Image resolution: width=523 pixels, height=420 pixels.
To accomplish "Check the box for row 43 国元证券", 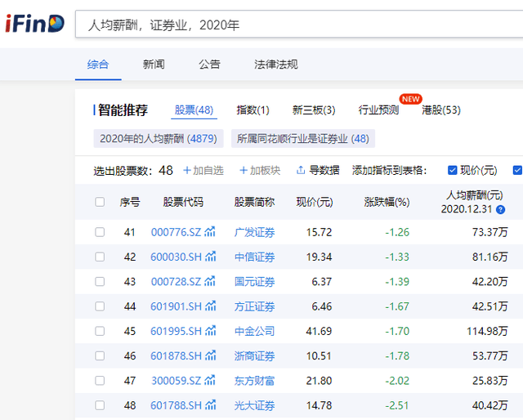I will pyautogui.click(x=100, y=281).
